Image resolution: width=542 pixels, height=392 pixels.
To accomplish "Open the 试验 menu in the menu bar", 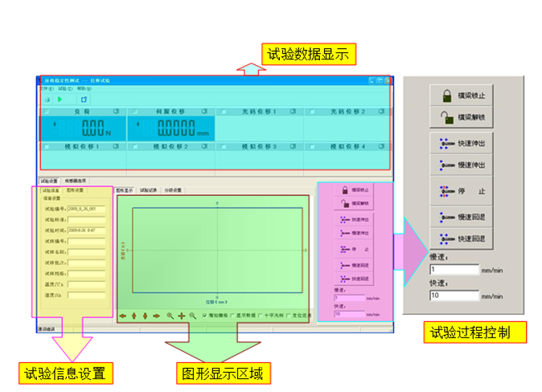I will [60, 88].
